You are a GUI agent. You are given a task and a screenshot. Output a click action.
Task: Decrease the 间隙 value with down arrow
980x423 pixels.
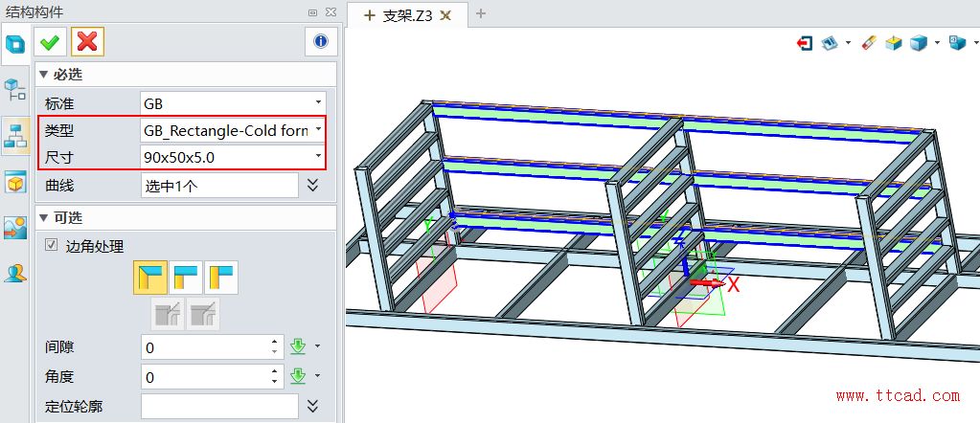click(274, 352)
